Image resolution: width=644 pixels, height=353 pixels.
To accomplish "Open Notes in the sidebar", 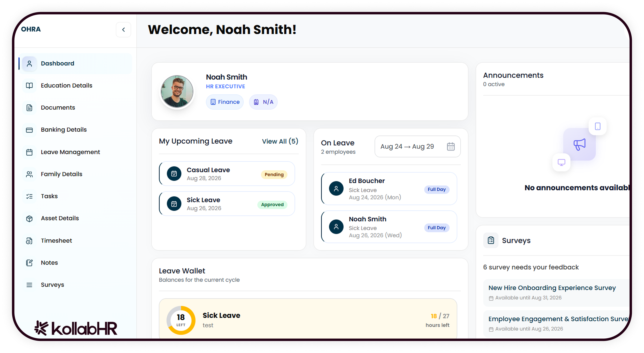I will (75, 263).
